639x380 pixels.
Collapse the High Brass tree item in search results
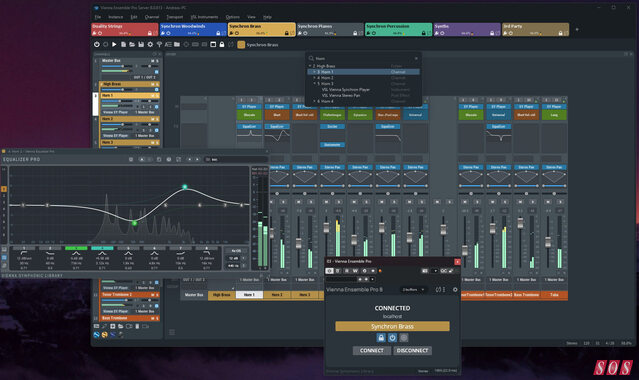pos(310,66)
